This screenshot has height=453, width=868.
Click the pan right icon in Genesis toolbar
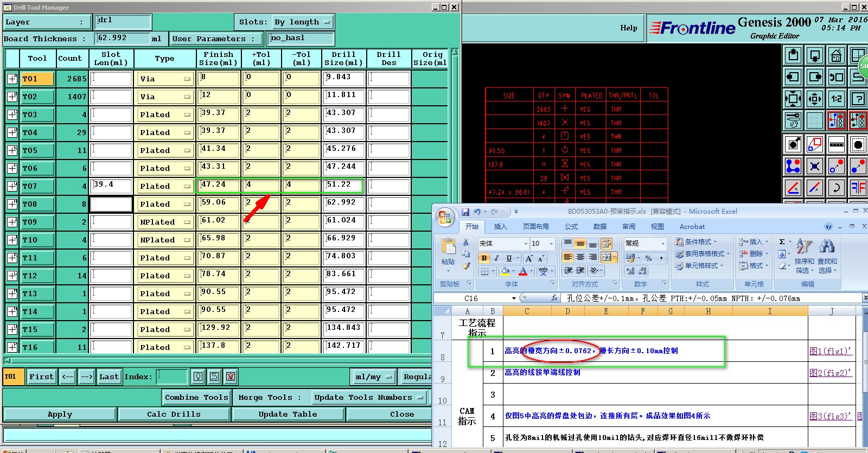(815, 77)
